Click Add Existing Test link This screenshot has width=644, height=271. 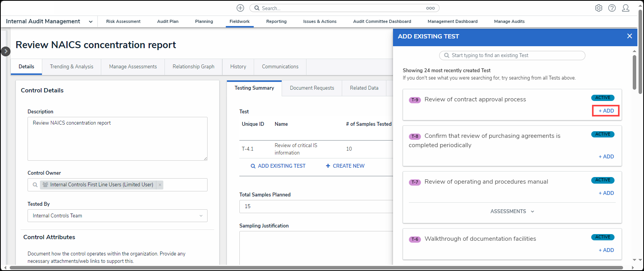tap(278, 166)
